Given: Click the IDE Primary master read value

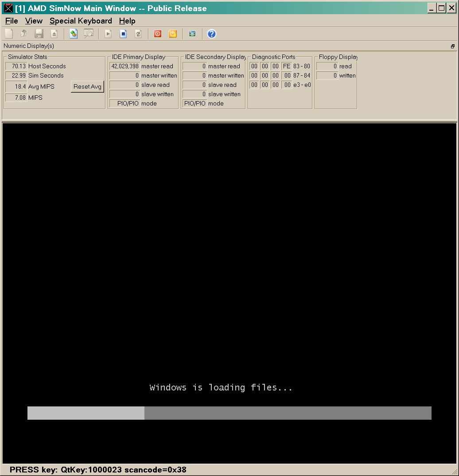Looking at the screenshot, I should tap(124, 66).
